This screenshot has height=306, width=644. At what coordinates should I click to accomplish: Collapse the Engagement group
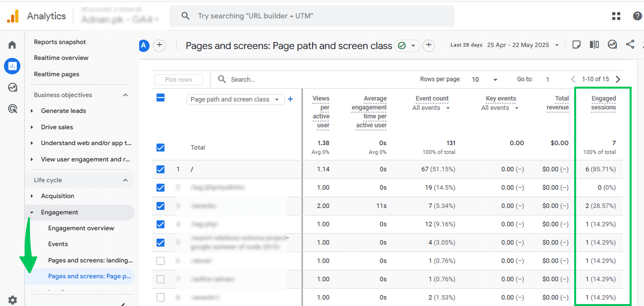pyautogui.click(x=32, y=212)
